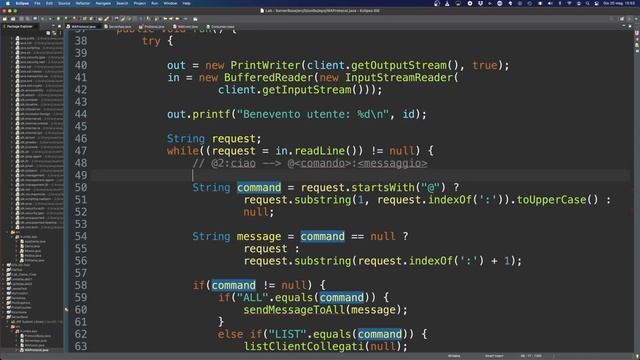The image size is (640, 360).
Task: Select the Package Explorer view tab
Action: coord(20,27)
